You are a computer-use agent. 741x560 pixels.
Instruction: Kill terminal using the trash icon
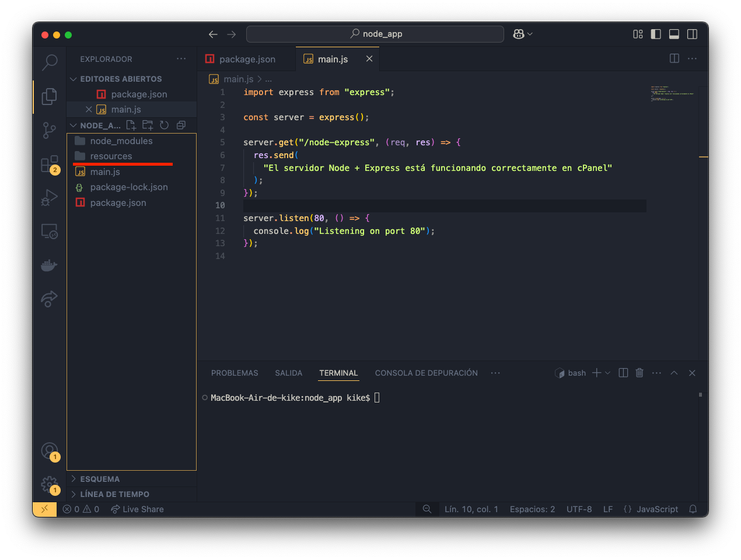coord(639,373)
